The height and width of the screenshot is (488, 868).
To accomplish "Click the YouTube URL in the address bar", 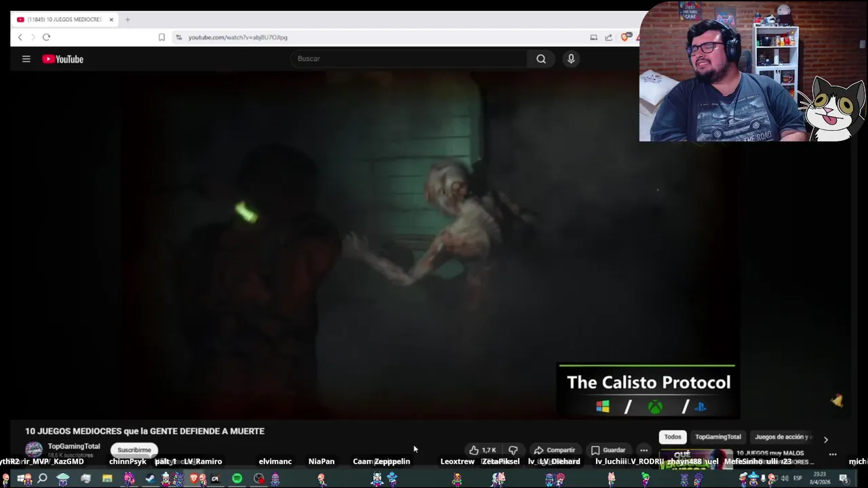I will coord(238,37).
